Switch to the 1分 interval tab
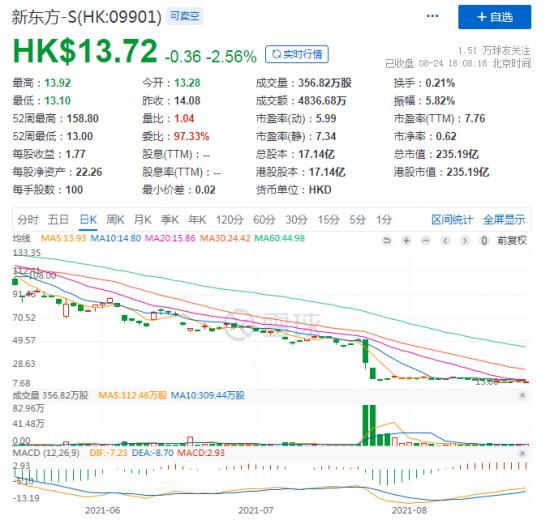 coord(384,220)
